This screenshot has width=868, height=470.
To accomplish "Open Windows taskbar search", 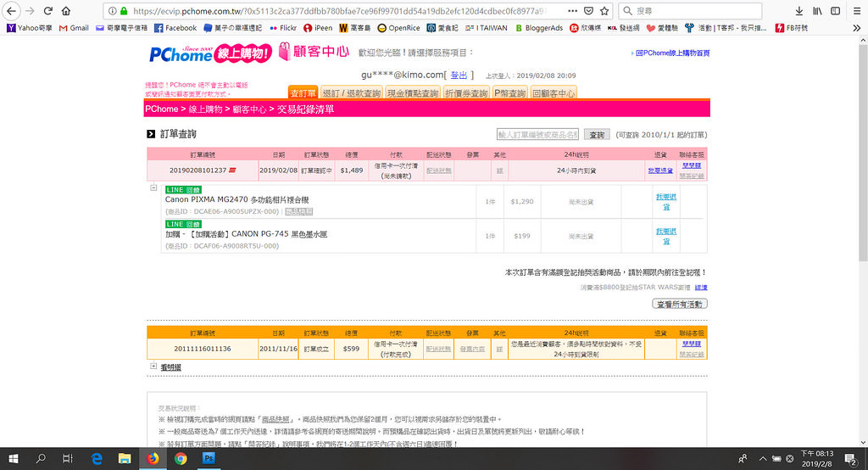I will (41, 458).
